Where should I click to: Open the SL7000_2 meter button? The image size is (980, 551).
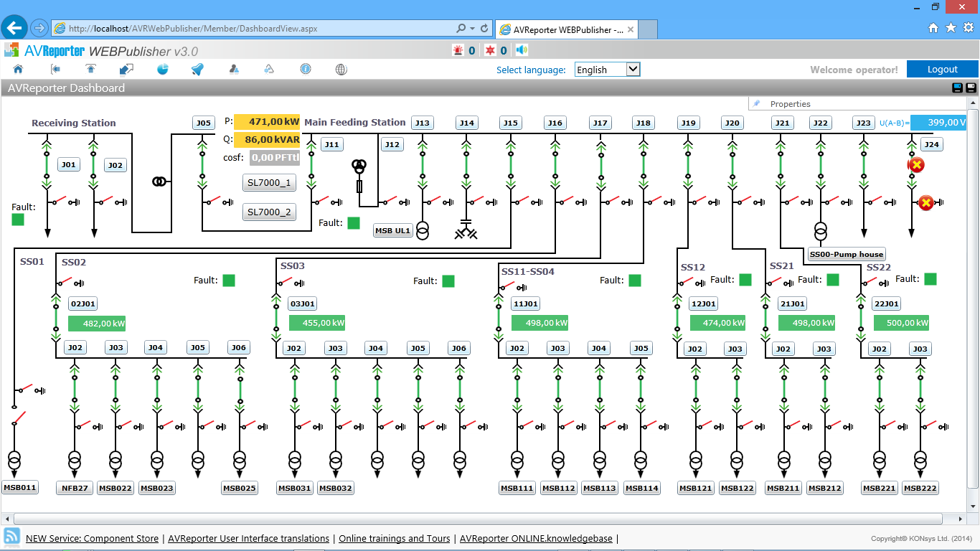tap(269, 212)
